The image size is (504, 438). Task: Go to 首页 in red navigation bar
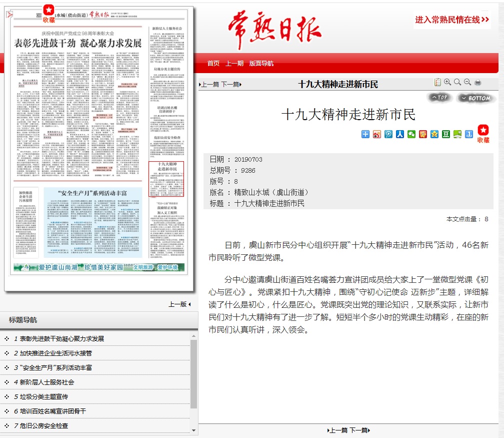point(213,64)
